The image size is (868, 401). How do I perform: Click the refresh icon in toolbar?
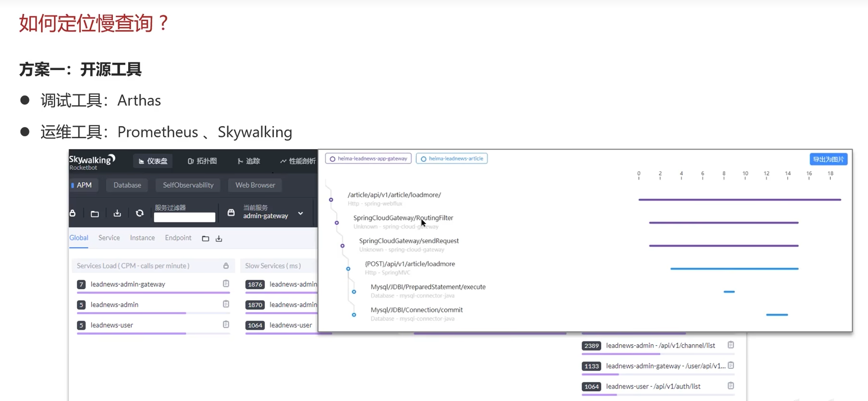pos(140,213)
